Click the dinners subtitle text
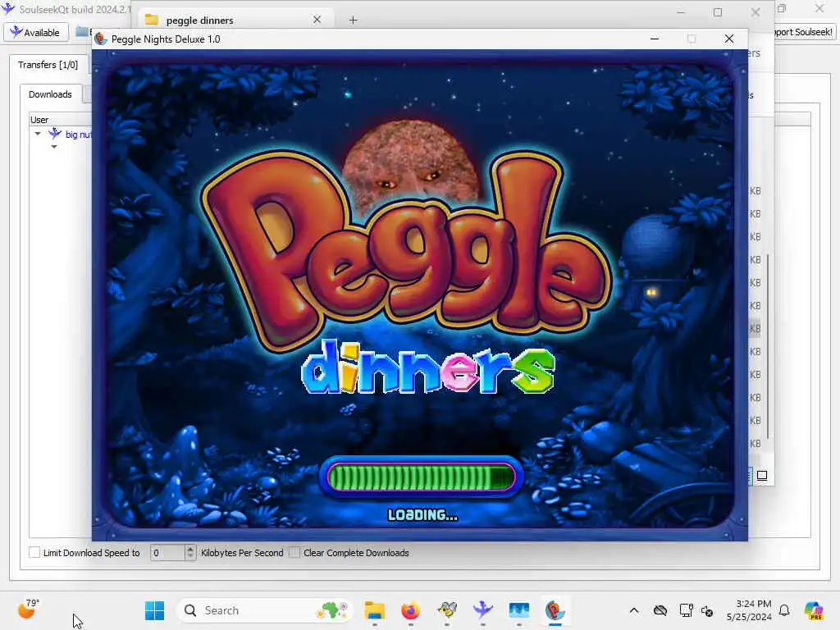The width and height of the screenshot is (840, 630). 428,369
